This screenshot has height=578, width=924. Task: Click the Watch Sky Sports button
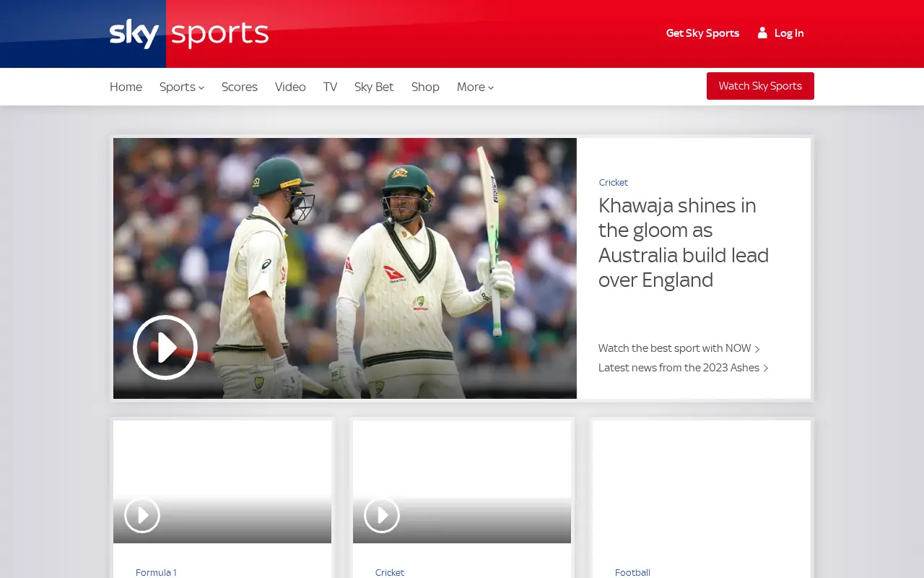click(x=760, y=86)
